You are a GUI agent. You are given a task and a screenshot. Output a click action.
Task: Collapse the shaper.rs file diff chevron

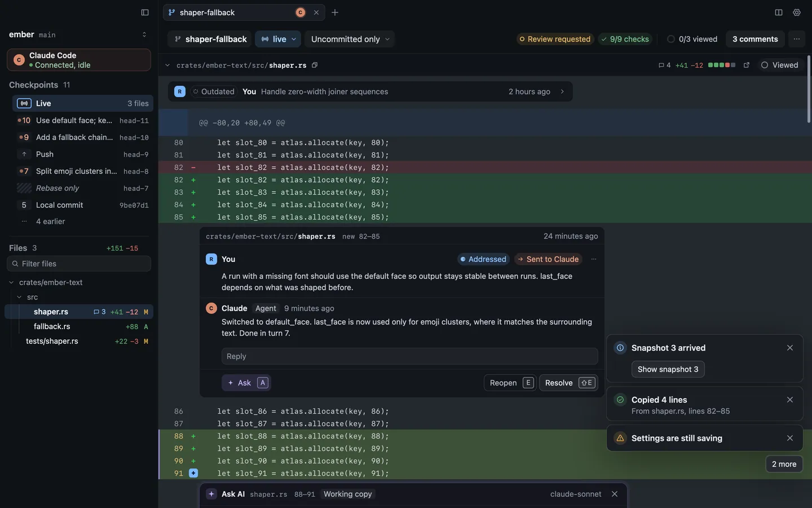pos(167,65)
